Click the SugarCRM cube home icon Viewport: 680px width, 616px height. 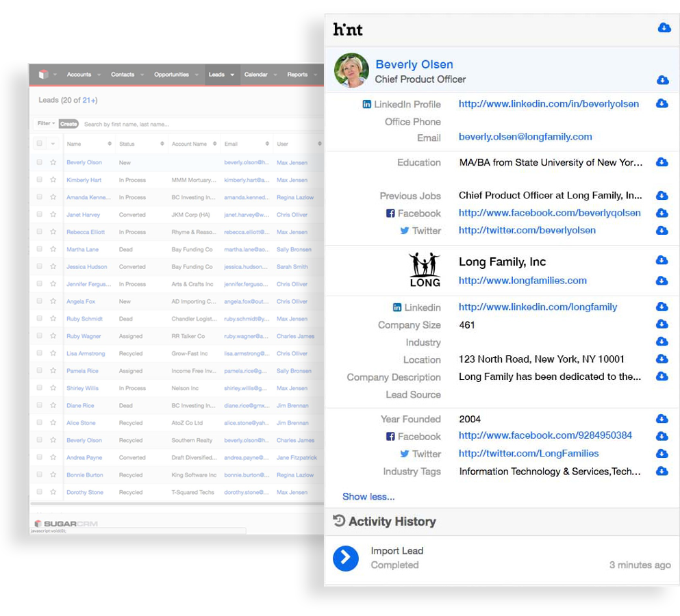point(42,75)
